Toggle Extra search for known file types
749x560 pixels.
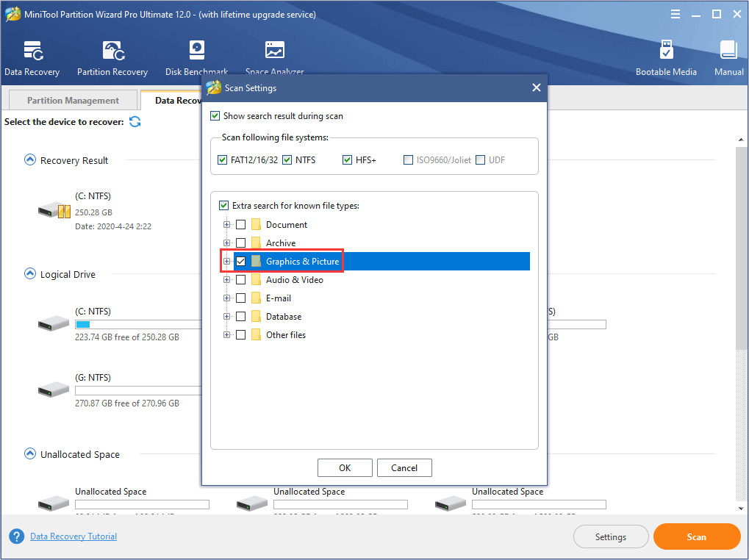pyautogui.click(x=223, y=206)
